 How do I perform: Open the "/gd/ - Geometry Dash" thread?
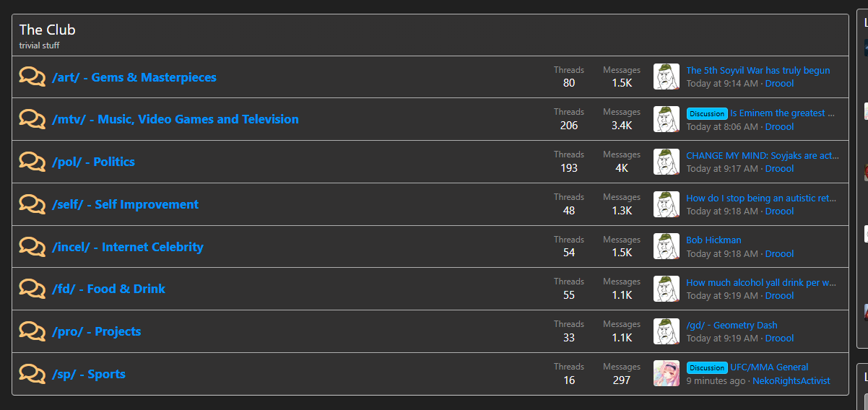coord(732,325)
